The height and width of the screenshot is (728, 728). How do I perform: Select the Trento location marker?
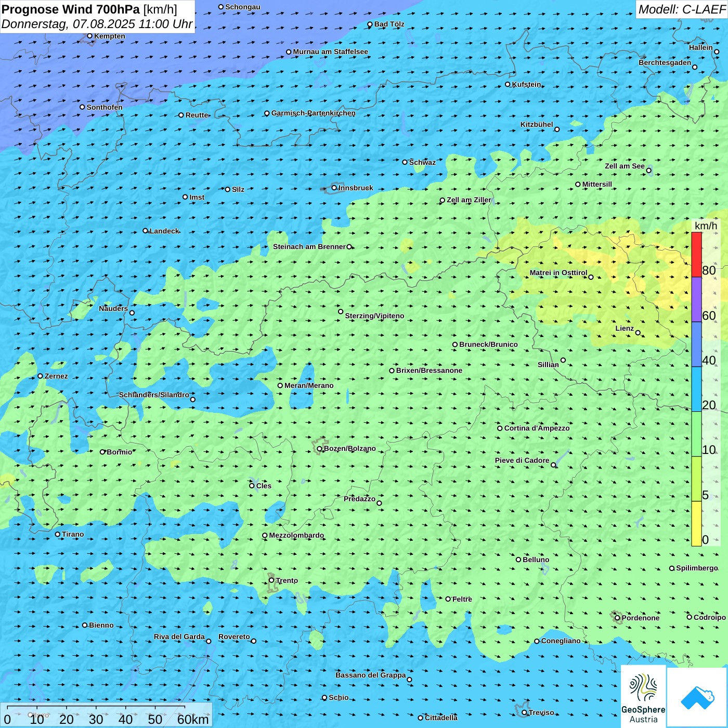[271, 580]
